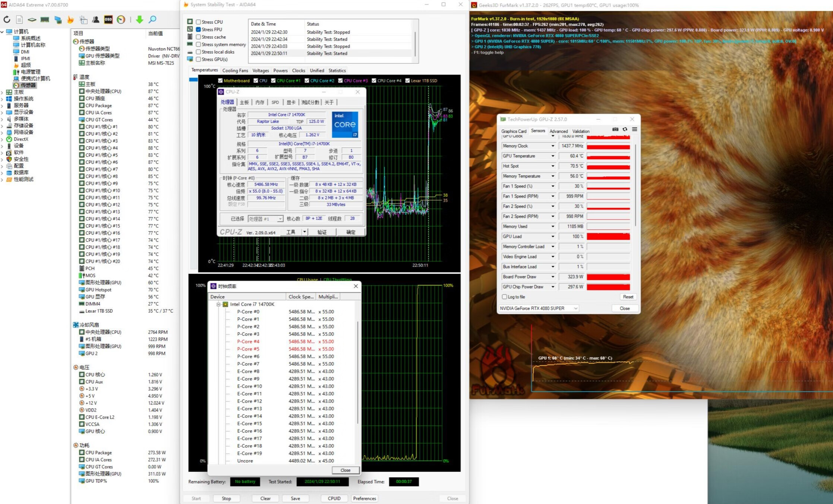Click the memory module toolbar icon

click(x=45, y=19)
